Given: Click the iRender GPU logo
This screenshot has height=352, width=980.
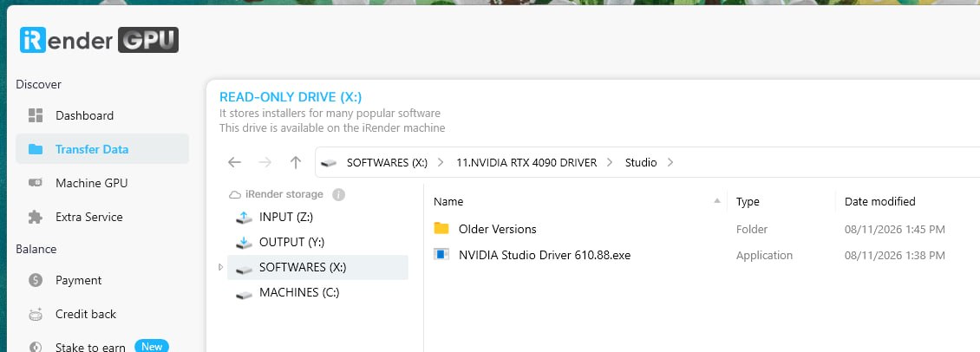Looking at the screenshot, I should (x=100, y=40).
